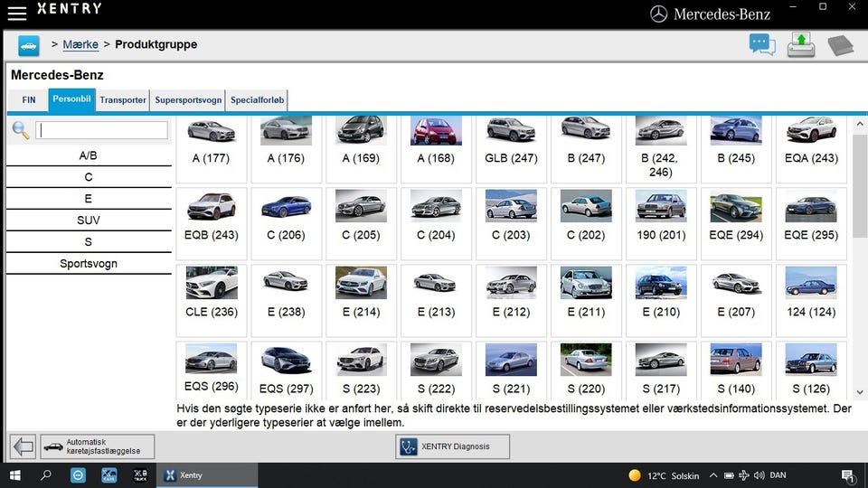Click the model search text field

[x=103, y=131]
